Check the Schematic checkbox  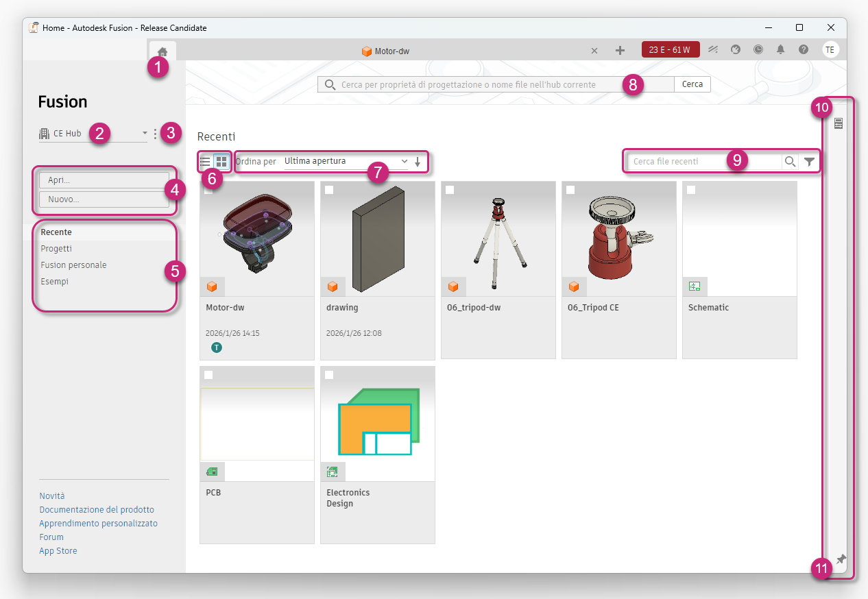pos(691,190)
